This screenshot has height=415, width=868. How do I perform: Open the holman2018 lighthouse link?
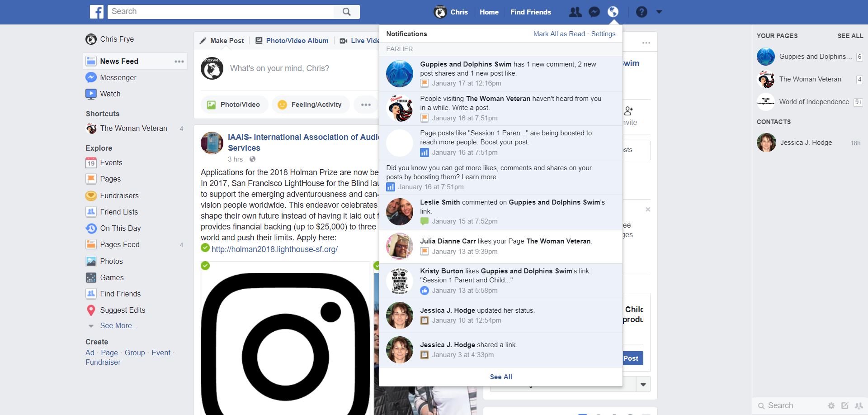(x=274, y=249)
